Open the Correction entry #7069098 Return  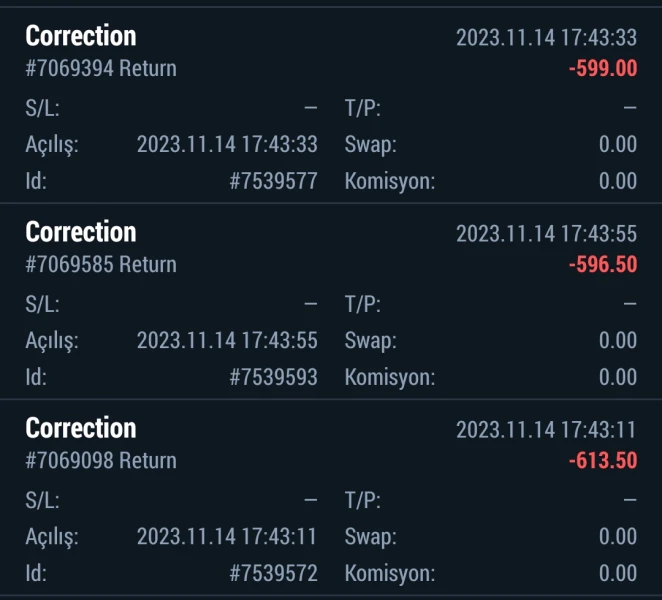pyautogui.click(x=100, y=461)
